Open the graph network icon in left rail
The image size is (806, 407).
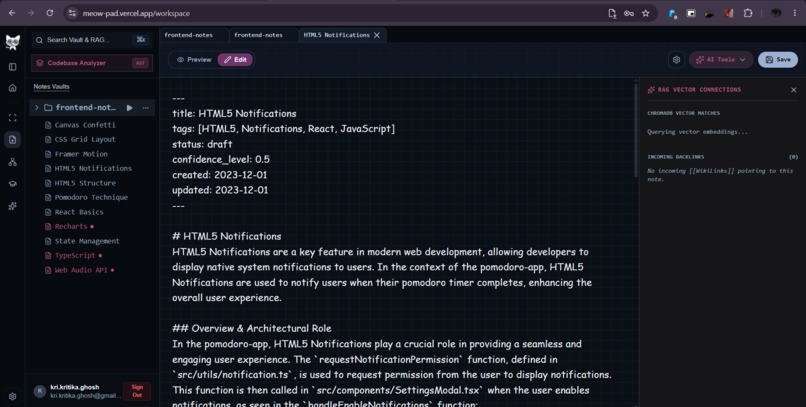click(x=12, y=162)
